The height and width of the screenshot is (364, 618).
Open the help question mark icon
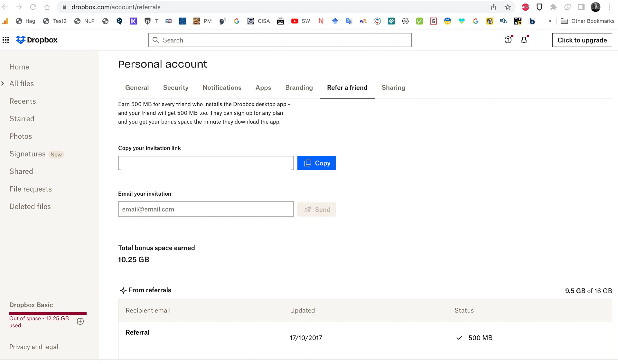[x=508, y=40]
